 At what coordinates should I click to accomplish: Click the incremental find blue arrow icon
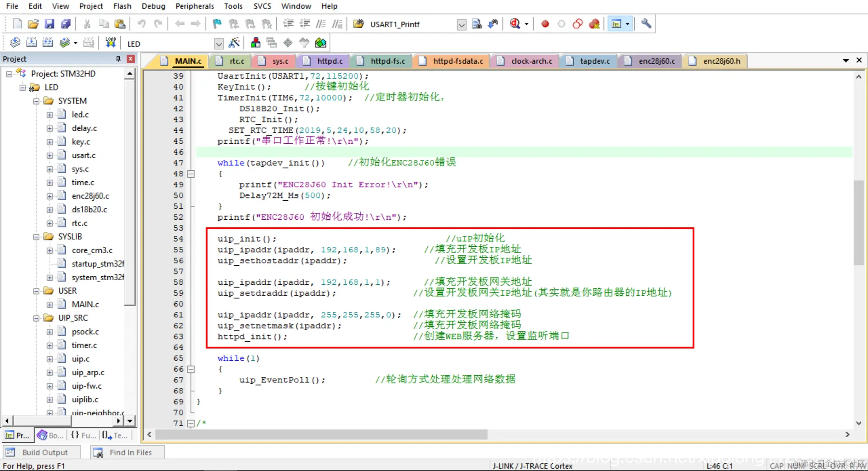(493, 24)
